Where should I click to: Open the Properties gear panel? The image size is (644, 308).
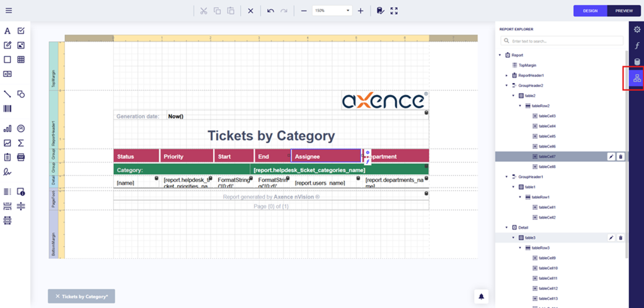point(637,29)
